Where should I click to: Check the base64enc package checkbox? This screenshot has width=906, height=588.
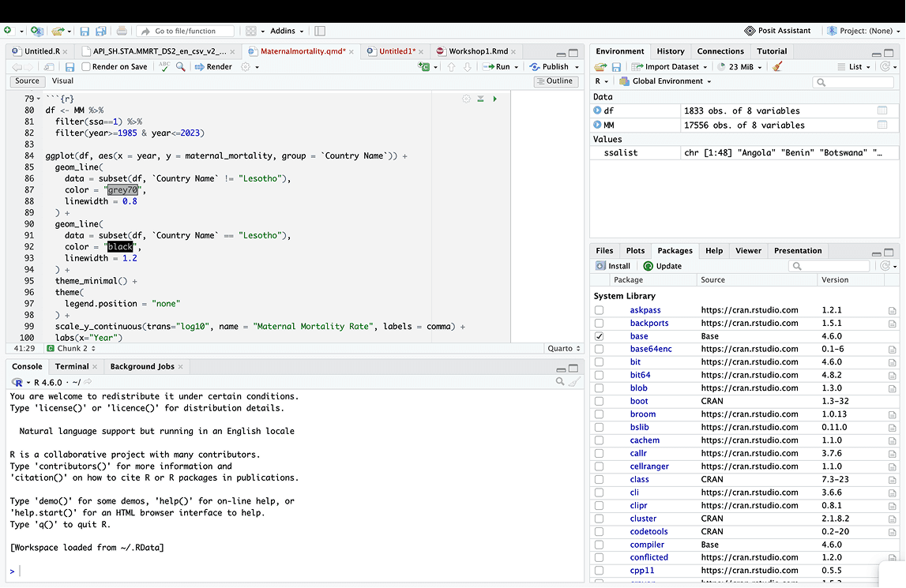pyautogui.click(x=600, y=350)
